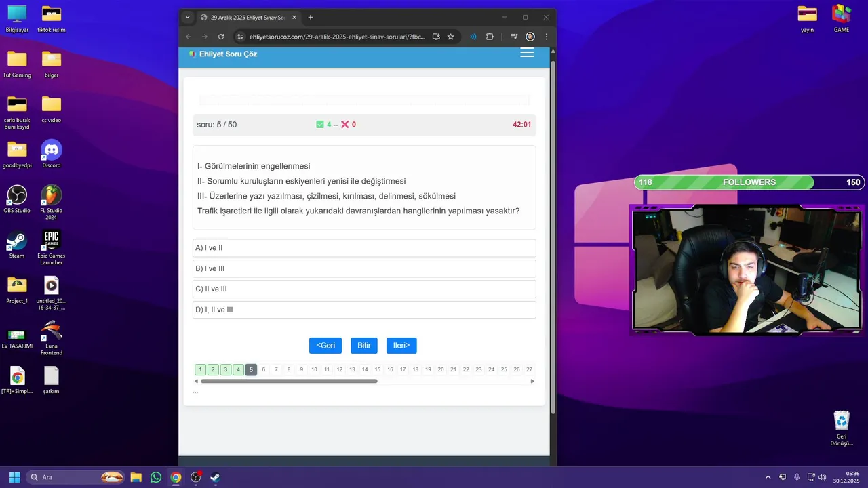Click Chrome back arrow
Viewport: 868px width, 488px height.
click(189, 37)
